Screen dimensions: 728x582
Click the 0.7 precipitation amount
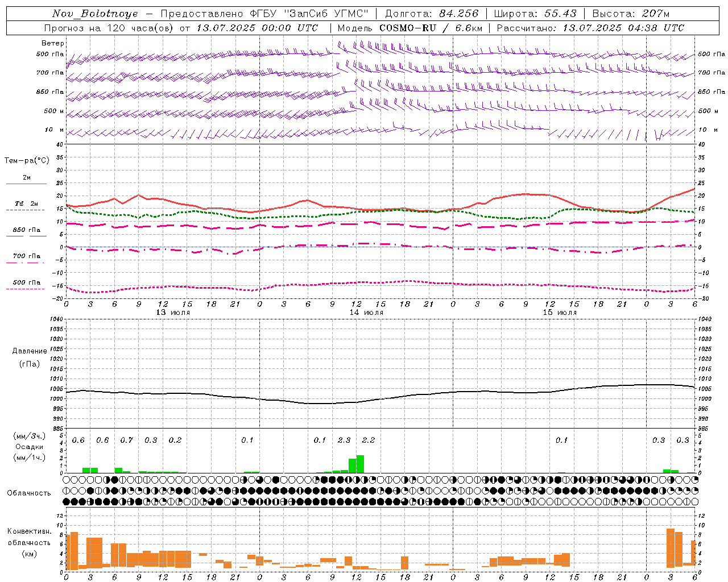[126, 440]
